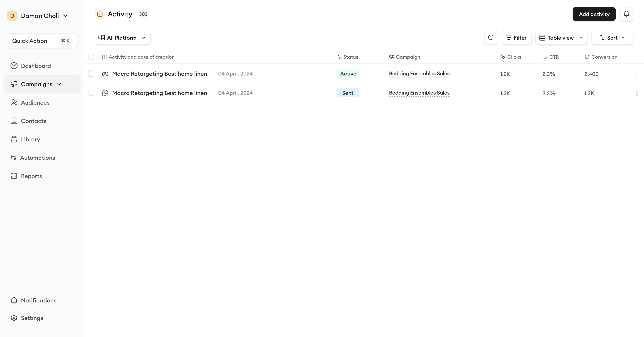Open search with the magnifier icon
The width and height of the screenshot is (644, 337).
point(491,38)
